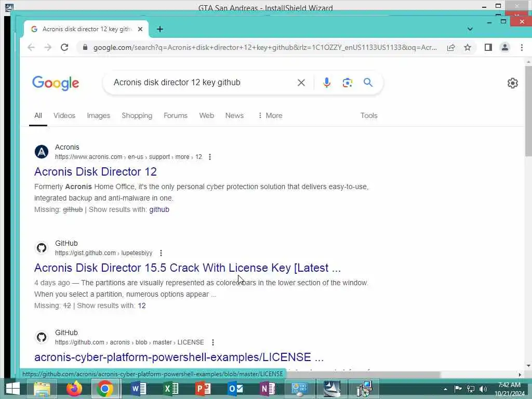Show results with 12 link

point(141,305)
